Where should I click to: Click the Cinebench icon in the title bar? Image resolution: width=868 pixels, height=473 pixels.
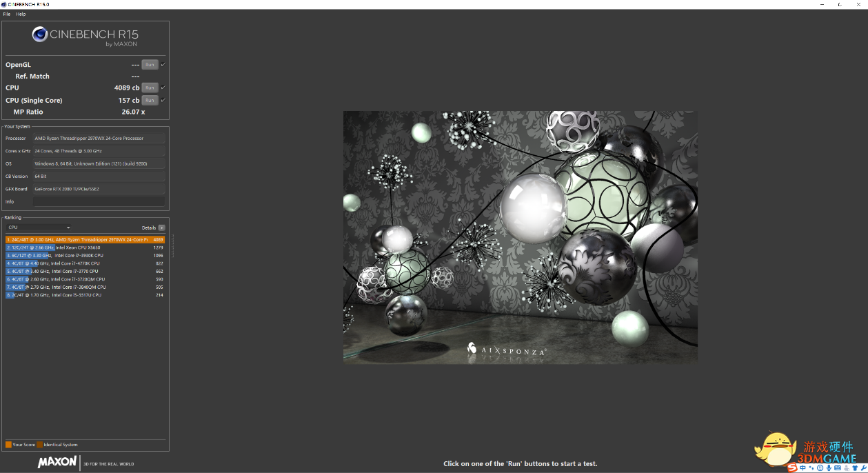pos(4,4)
